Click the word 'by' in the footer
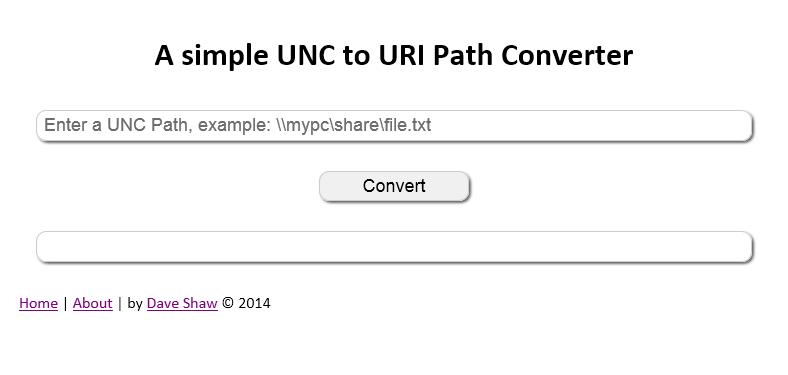This screenshot has height=375, width=788. tap(135, 304)
